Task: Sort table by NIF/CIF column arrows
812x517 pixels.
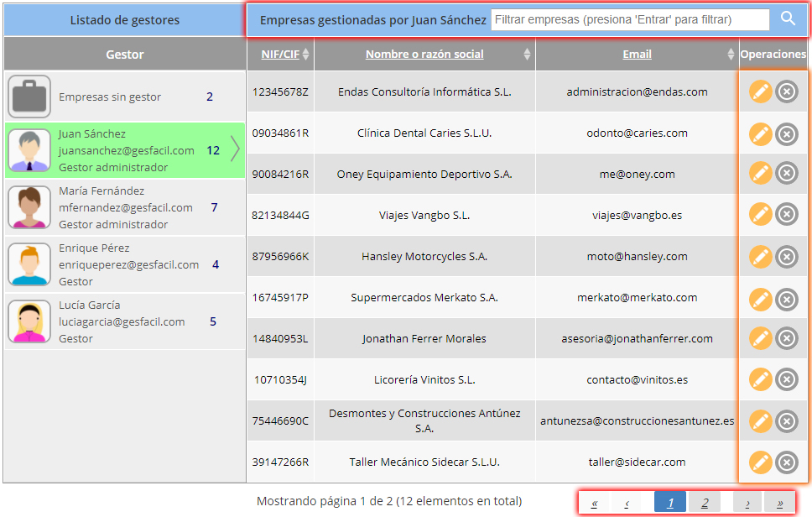Action: [x=305, y=54]
